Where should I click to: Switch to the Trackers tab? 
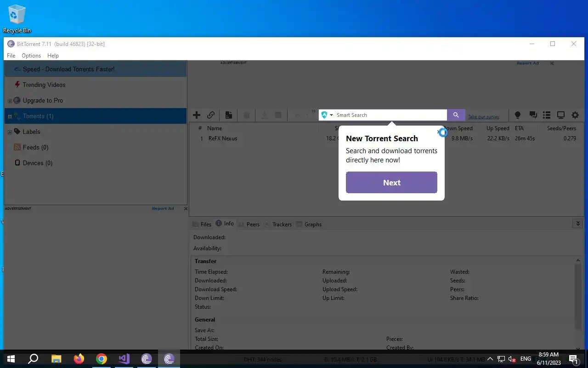coord(278,224)
